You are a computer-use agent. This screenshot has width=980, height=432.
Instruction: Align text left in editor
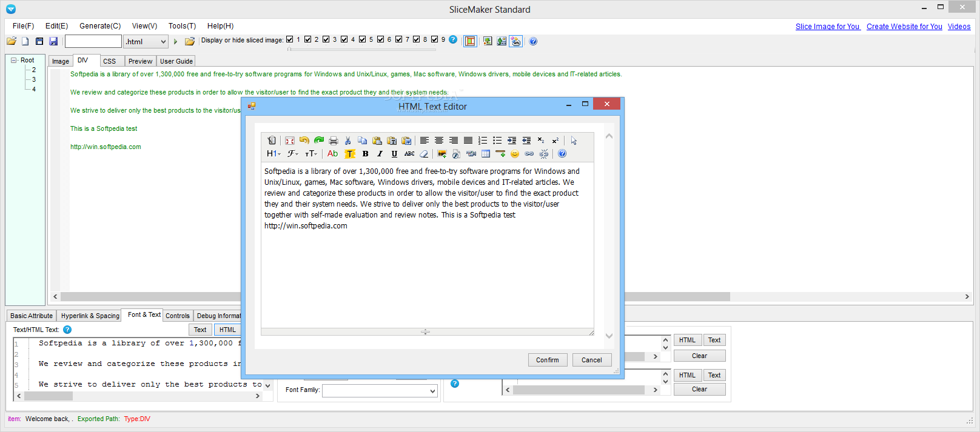tap(425, 141)
